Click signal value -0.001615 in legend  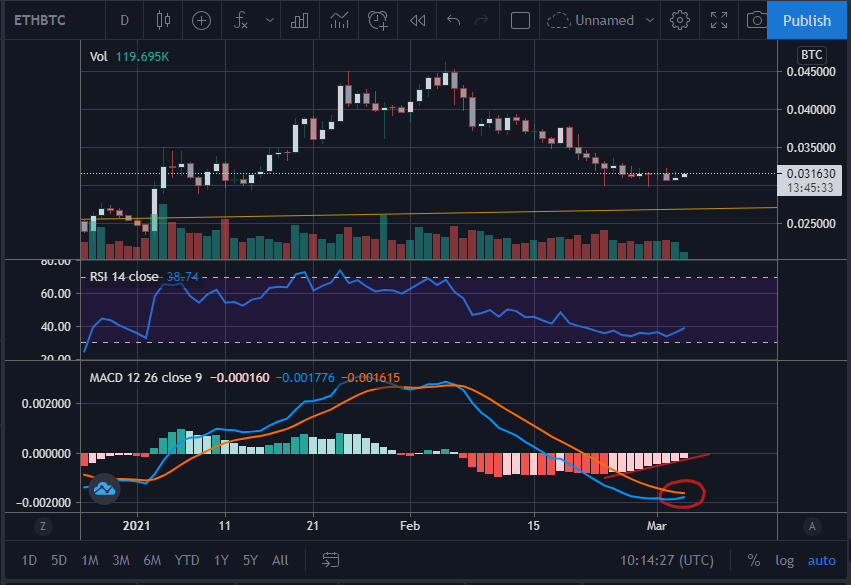pyautogui.click(x=370, y=378)
